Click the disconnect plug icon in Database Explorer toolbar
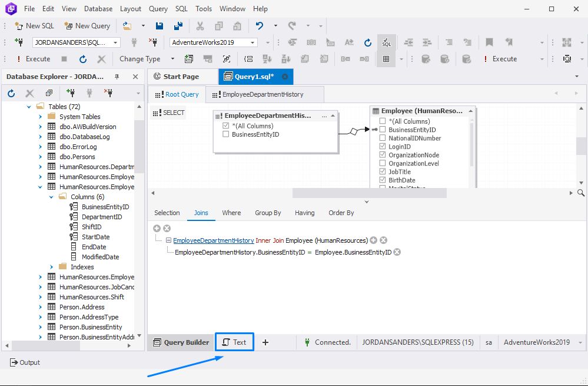 (x=108, y=93)
